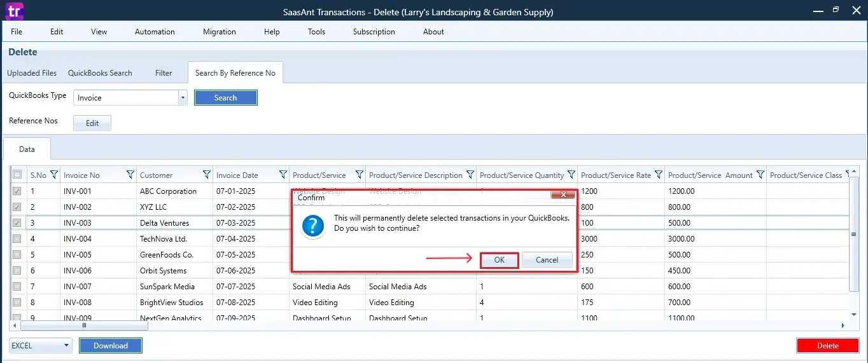Screen dimensions: 868x363
Task: Confirm deletion with the OK button
Action: [x=500, y=260]
